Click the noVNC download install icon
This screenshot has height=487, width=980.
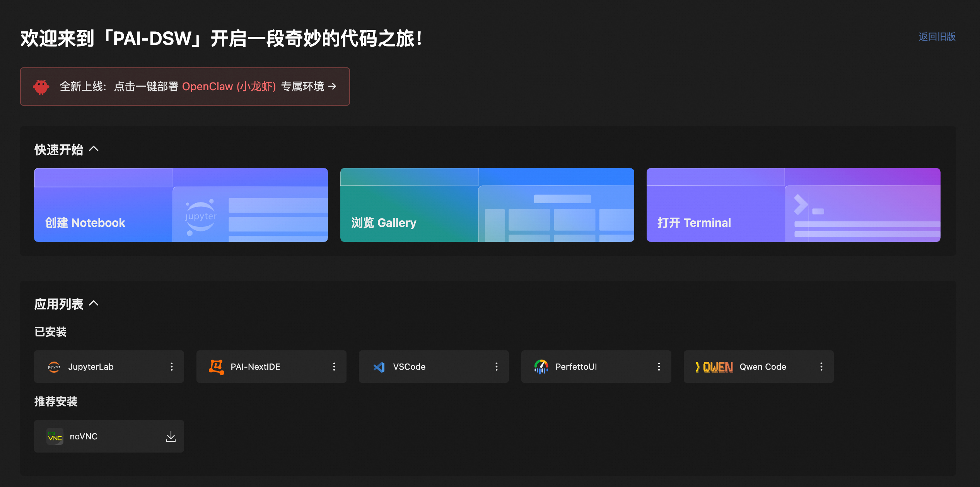[x=171, y=436]
